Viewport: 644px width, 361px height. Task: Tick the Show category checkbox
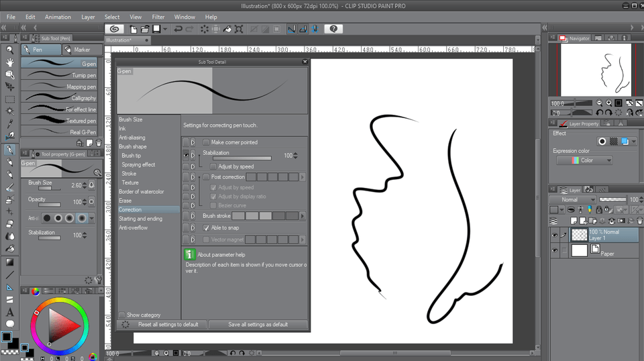pyautogui.click(x=121, y=315)
